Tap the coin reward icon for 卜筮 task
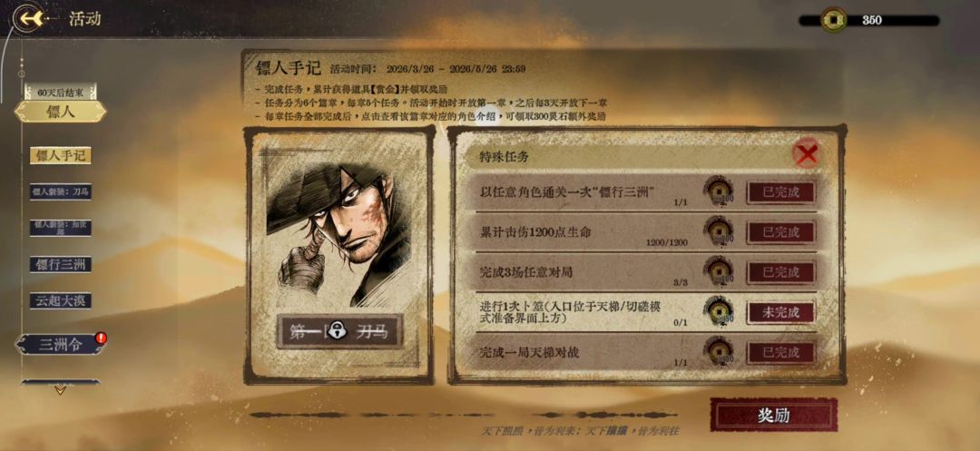The width and height of the screenshot is (980, 451). [719, 311]
